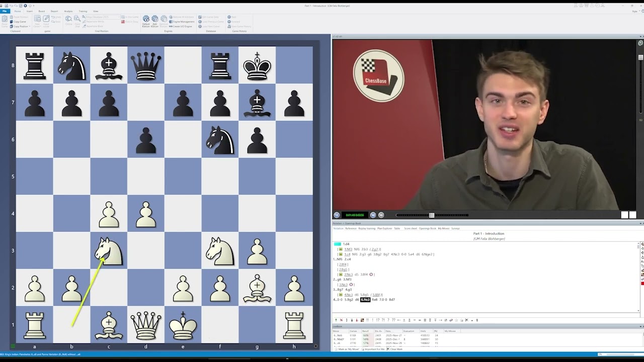Click the video rewind button
Image resolution: width=644 pixels, height=362 pixels.
coord(373,215)
